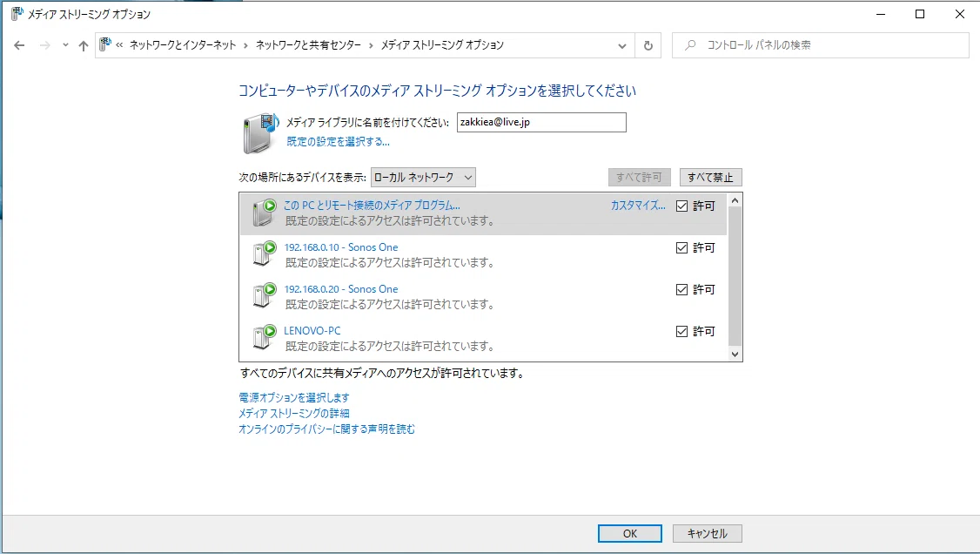Select the LENOVO-PC device name
The image size is (980, 554).
pyautogui.click(x=312, y=331)
